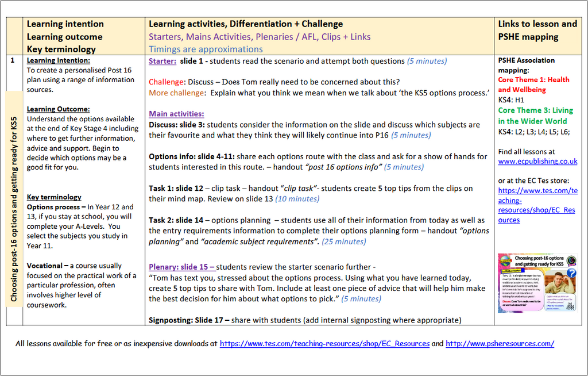Click the 'KS4: H1' text
Image resolution: width=588 pixels, height=376 pixels.
click(511, 100)
